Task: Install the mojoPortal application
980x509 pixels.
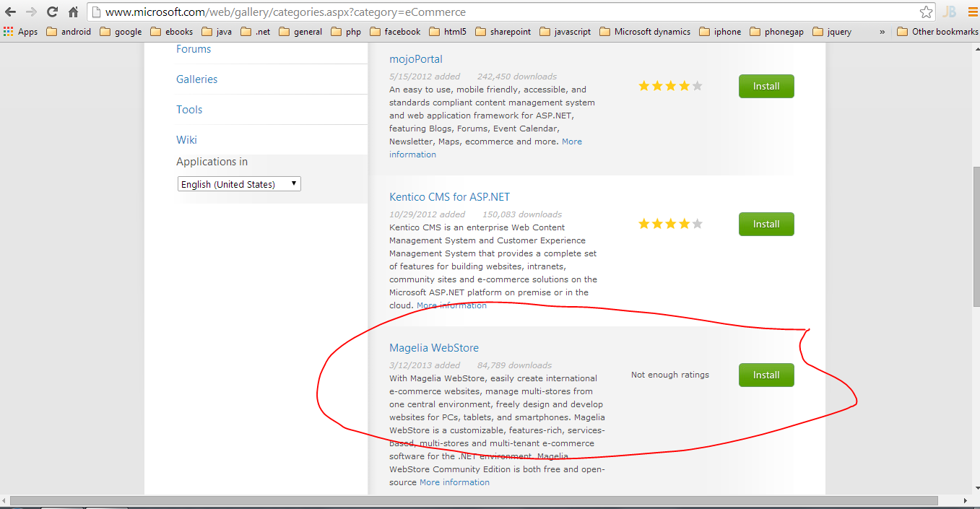Action: point(766,86)
